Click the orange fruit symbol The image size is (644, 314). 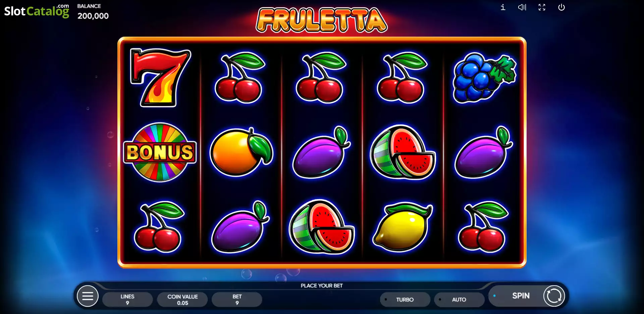coord(241,152)
